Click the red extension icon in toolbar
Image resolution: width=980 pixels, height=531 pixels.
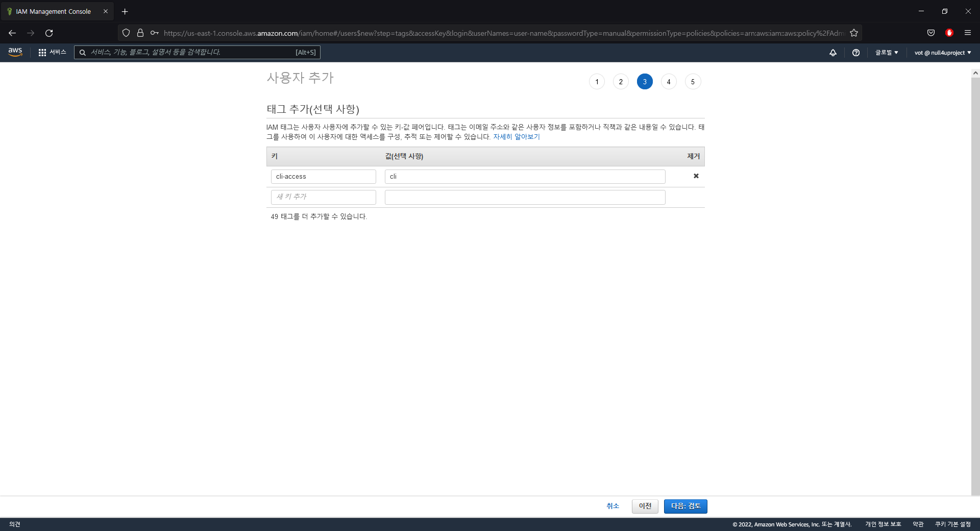[949, 33]
